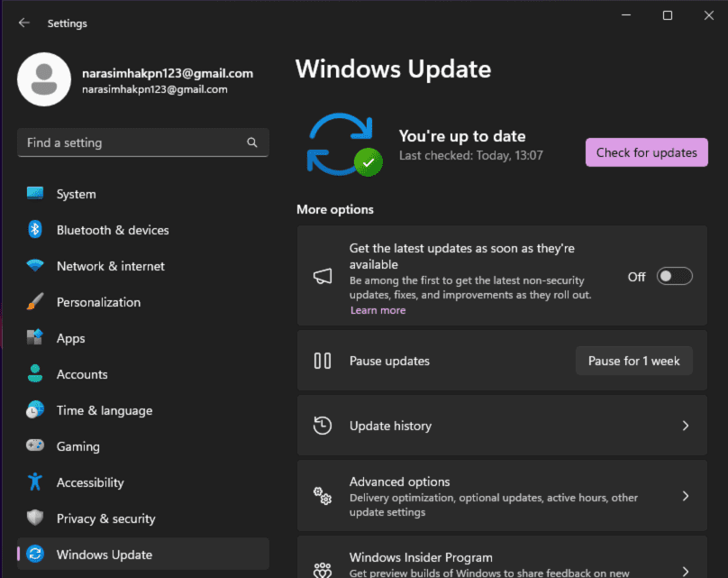Viewport: 728px width, 578px height.
Task: Click the Bluetooth & devices icon
Action: 35,230
